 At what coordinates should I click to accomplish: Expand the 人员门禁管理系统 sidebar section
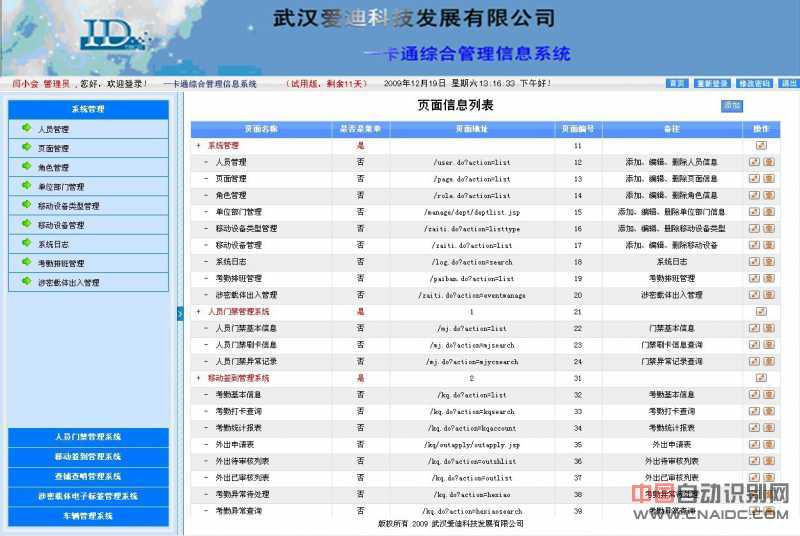tap(88, 437)
